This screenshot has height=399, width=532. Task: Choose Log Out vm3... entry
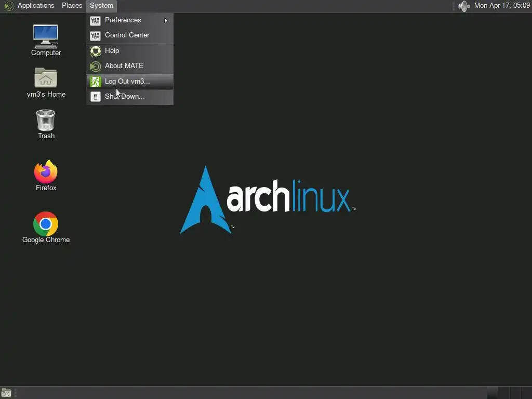click(x=130, y=82)
